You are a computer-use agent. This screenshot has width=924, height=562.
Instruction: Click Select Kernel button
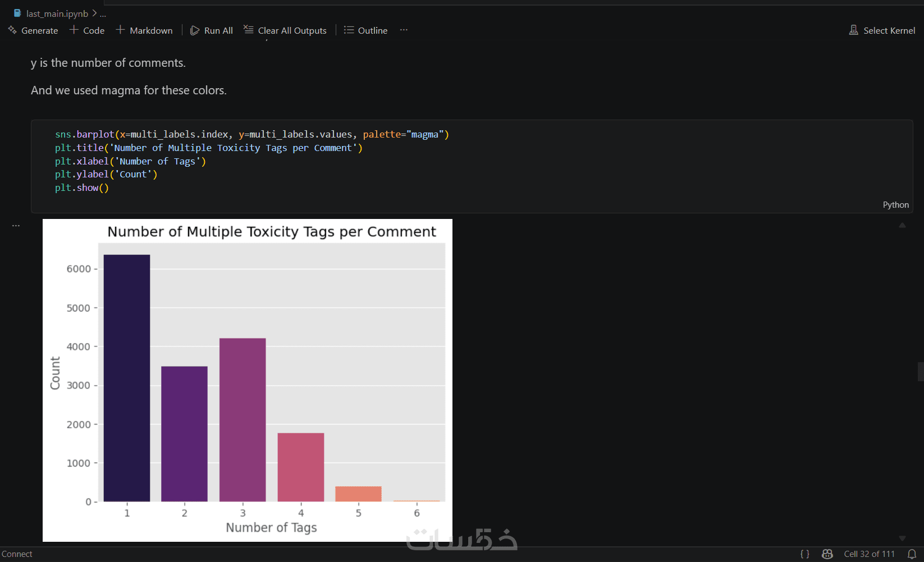click(x=882, y=30)
